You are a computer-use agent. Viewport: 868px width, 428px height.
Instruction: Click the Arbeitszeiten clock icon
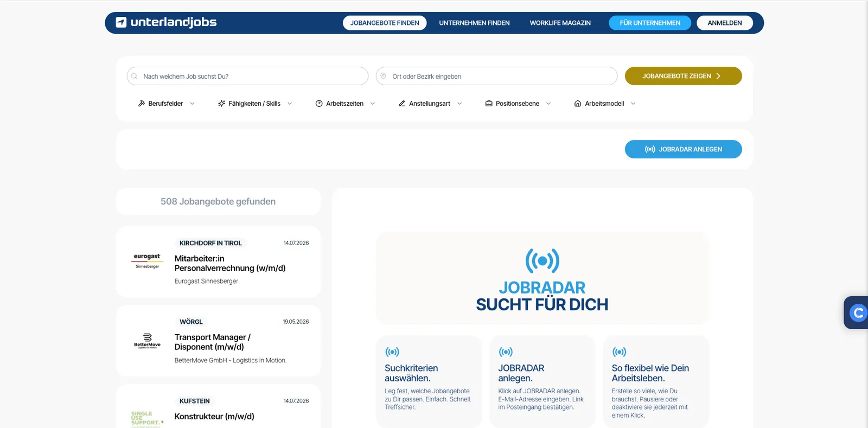click(319, 104)
